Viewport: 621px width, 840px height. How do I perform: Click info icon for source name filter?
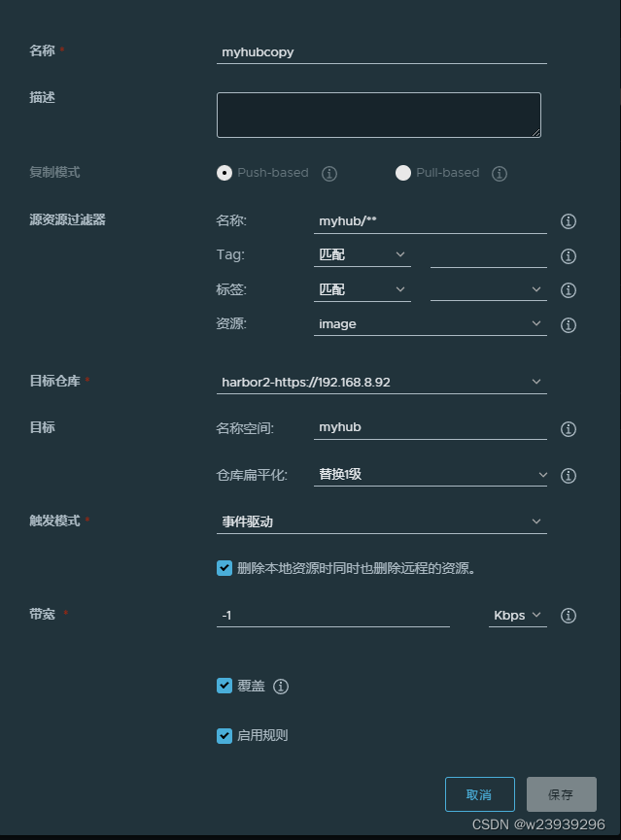pos(569,221)
